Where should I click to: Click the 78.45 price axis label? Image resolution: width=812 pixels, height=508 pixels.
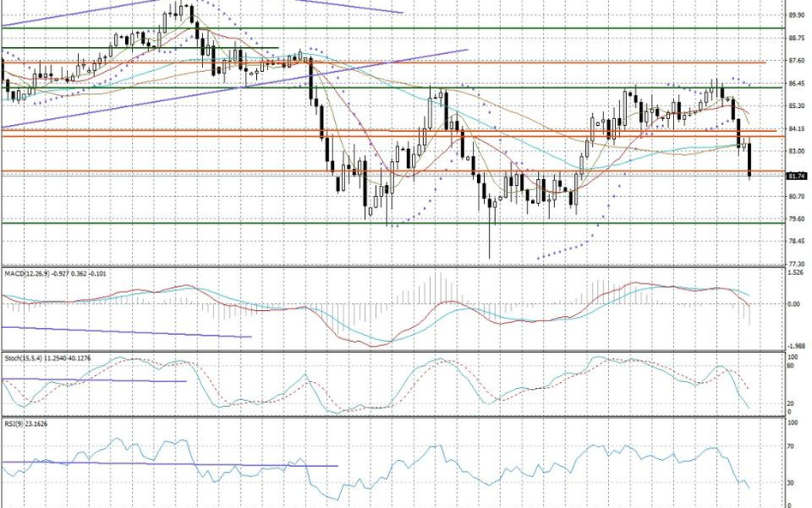pyautogui.click(x=796, y=242)
